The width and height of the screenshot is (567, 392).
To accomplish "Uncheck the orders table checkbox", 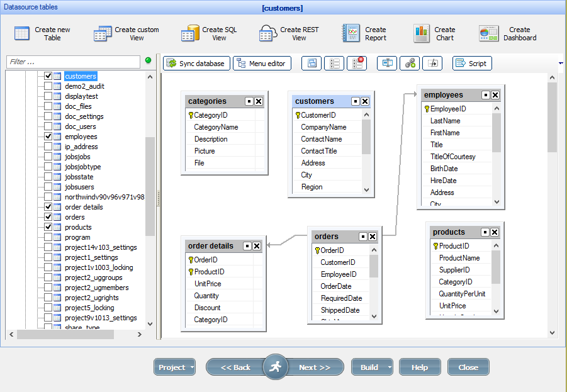I will click(x=48, y=217).
